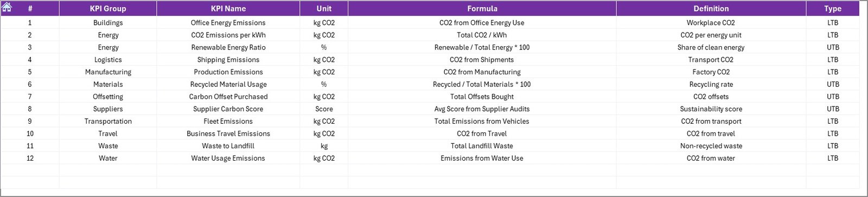Select the Buildings KPI group cell
Screen dimensions: 868x197
[x=108, y=23]
